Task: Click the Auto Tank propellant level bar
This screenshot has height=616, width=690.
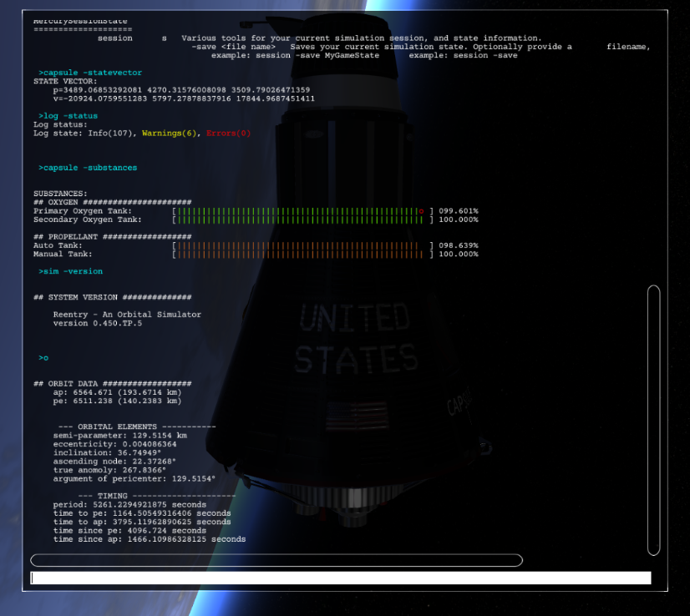Action: (302, 245)
